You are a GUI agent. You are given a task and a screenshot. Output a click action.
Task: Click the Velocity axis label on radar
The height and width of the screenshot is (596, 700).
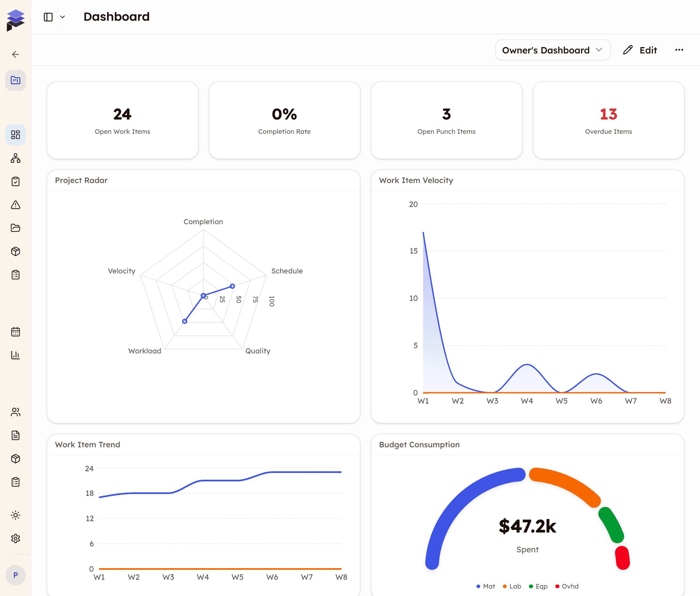pos(122,271)
